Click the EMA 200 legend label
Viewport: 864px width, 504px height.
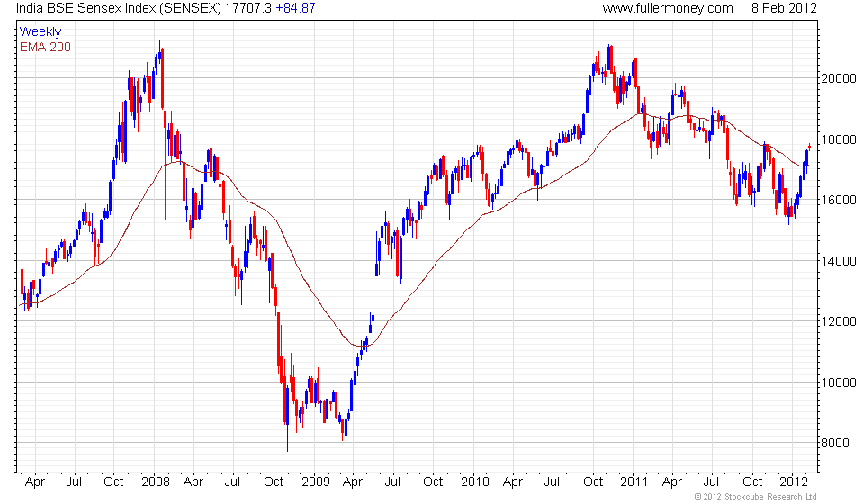(x=45, y=48)
